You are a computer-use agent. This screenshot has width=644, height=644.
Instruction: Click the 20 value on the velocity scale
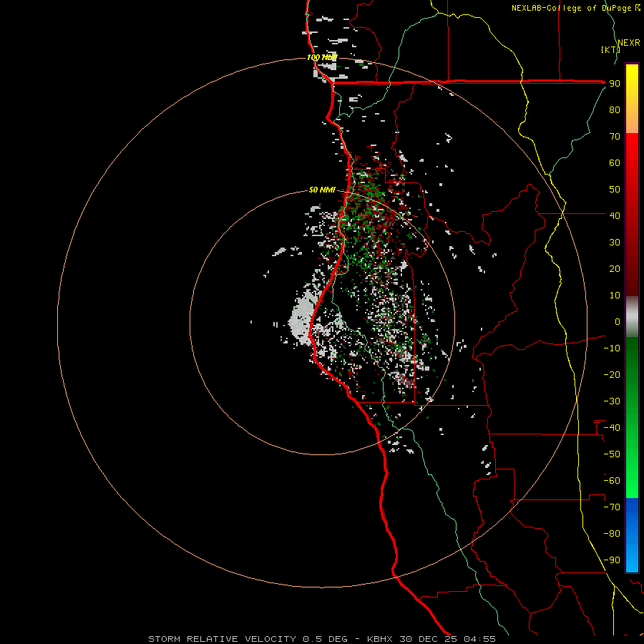tap(615, 268)
